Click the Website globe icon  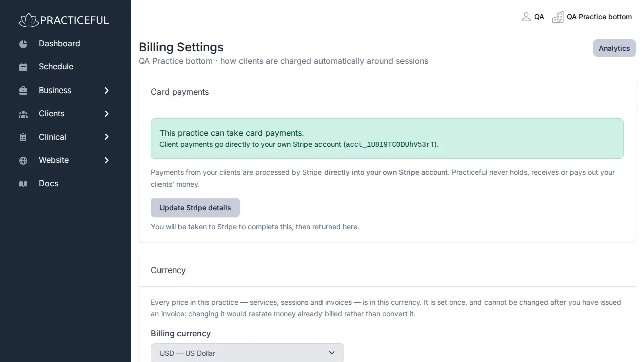click(x=23, y=161)
